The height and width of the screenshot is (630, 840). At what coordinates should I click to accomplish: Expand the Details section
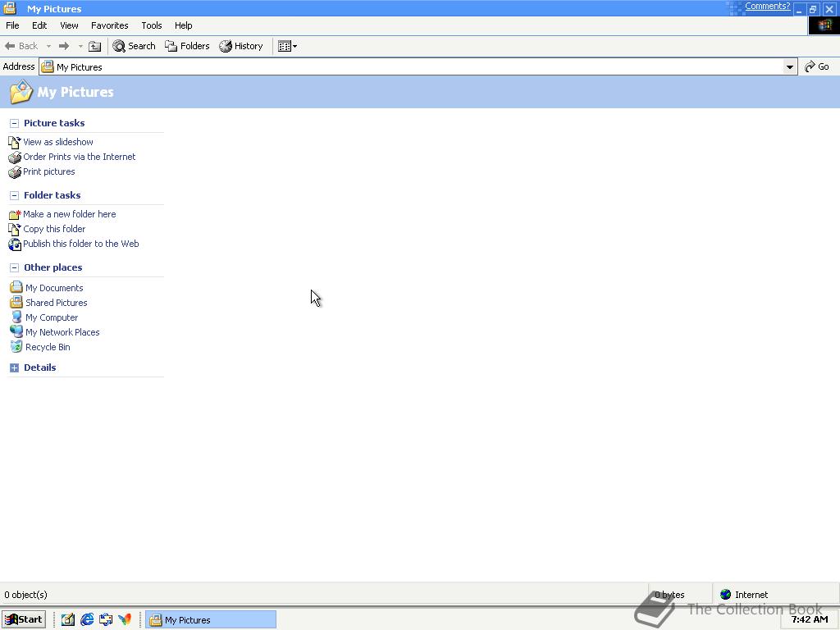click(x=15, y=368)
